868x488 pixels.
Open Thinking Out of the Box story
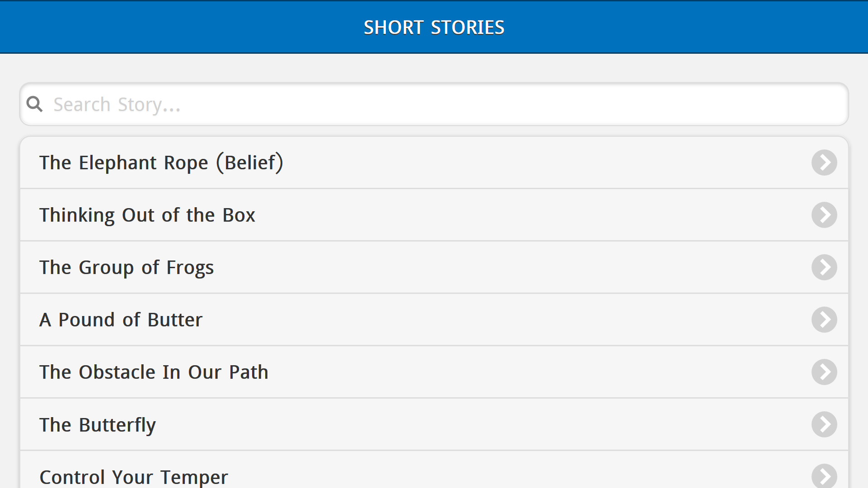click(147, 215)
